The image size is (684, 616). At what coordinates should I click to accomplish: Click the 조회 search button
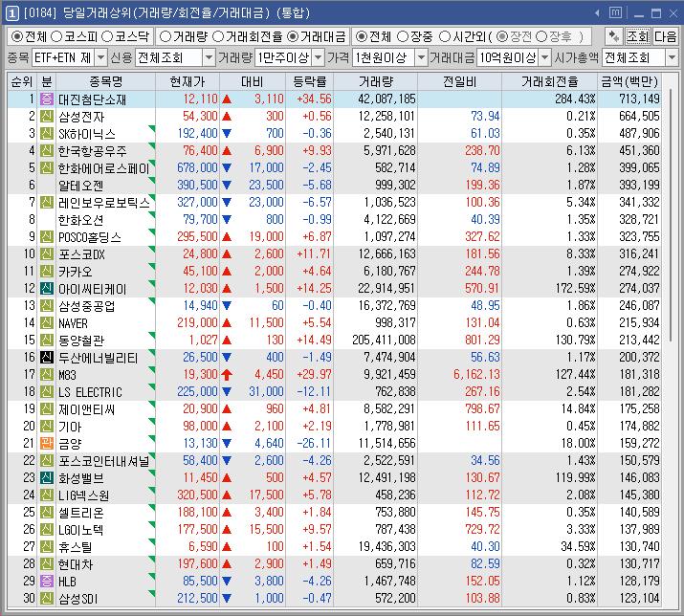tap(637, 36)
